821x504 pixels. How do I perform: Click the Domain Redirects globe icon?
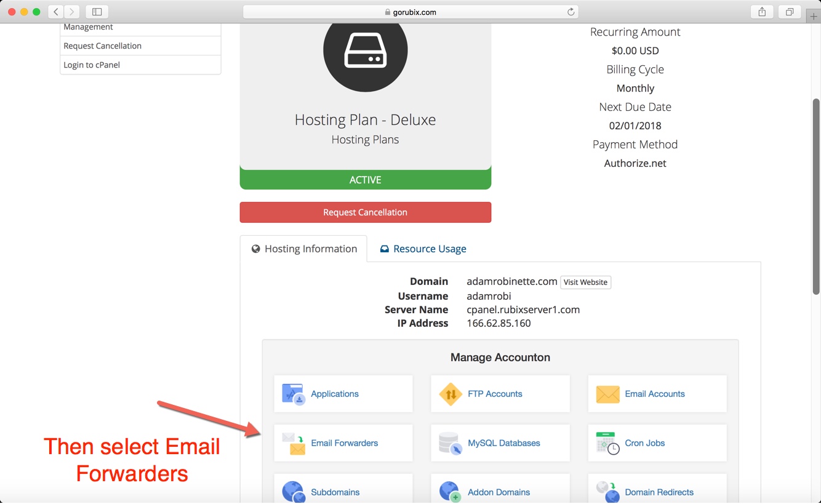pyautogui.click(x=607, y=492)
